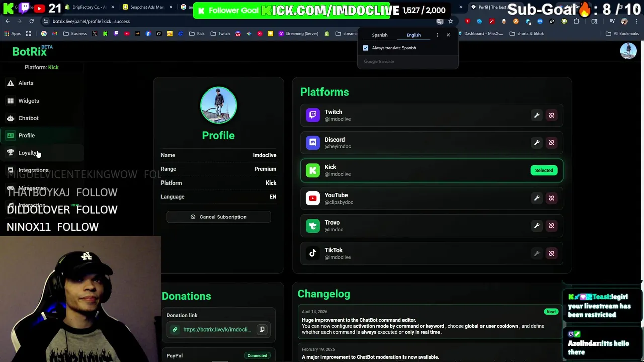The height and width of the screenshot is (362, 644).
Task: Open the Kick bookmarks folder
Action: tap(197, 34)
